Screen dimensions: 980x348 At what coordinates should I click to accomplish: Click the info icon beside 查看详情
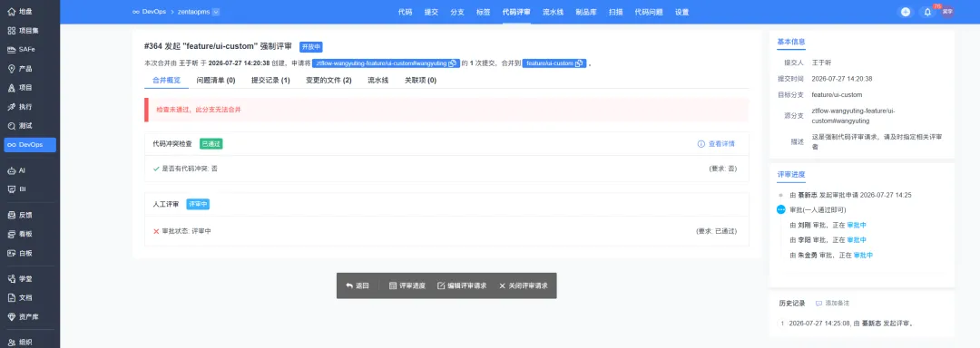(x=701, y=144)
